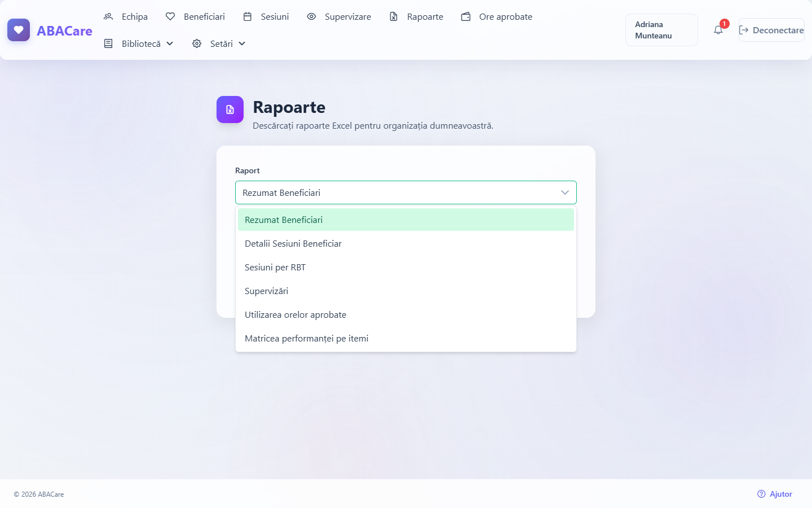The image size is (812, 508).
Task: Click the Ajutor question mark icon
Action: coord(761,494)
